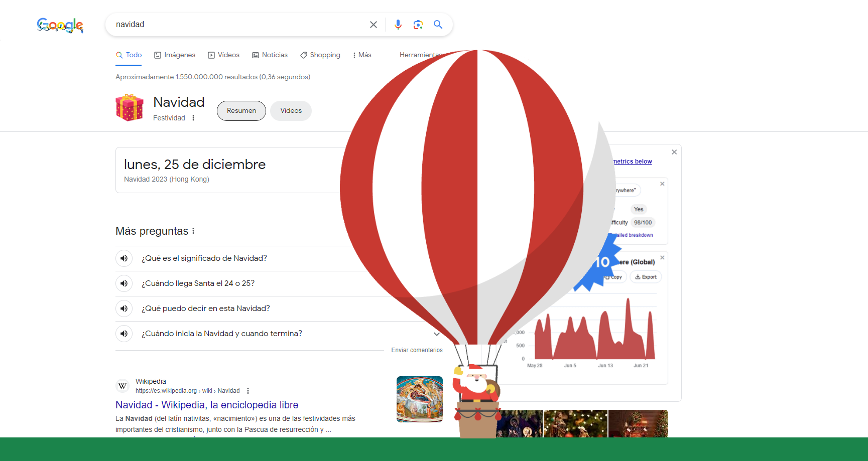Image resolution: width=868 pixels, height=461 pixels.
Task: Click the Christmas figurines image thumbnail
Action: pyautogui.click(x=575, y=424)
